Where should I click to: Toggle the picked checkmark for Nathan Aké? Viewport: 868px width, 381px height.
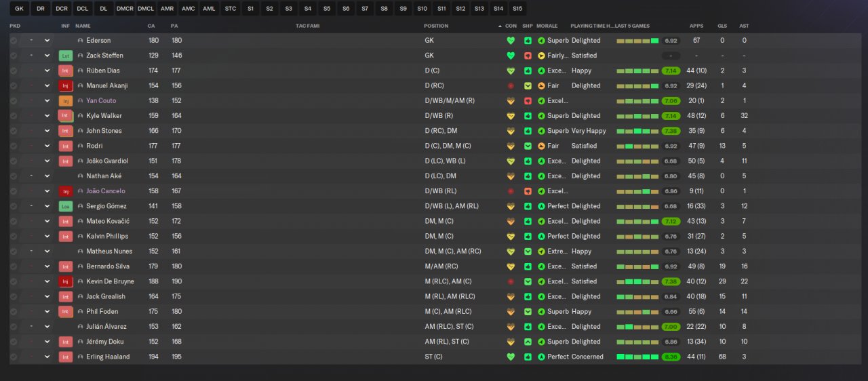tap(14, 176)
